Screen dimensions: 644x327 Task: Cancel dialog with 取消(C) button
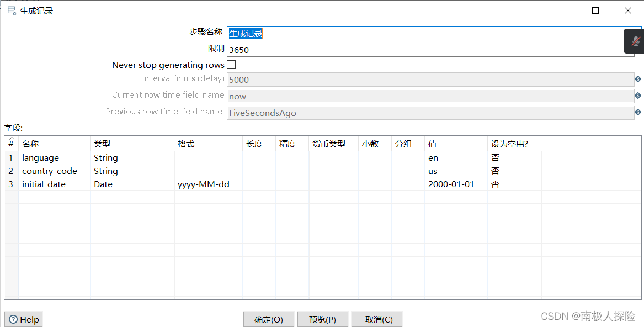376,320
